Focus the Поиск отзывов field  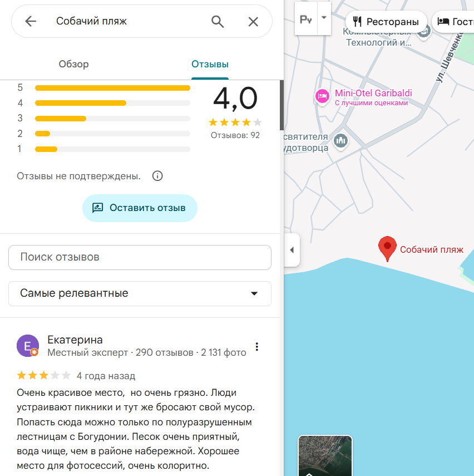[x=140, y=257]
